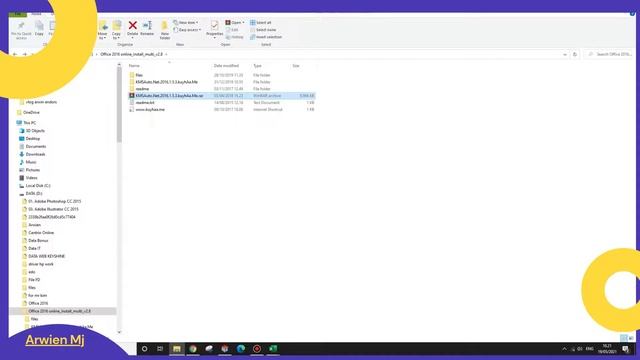Open Data Bonus folder in tree
Image resolution: width=640 pixels, height=360 pixels.
(x=36, y=241)
